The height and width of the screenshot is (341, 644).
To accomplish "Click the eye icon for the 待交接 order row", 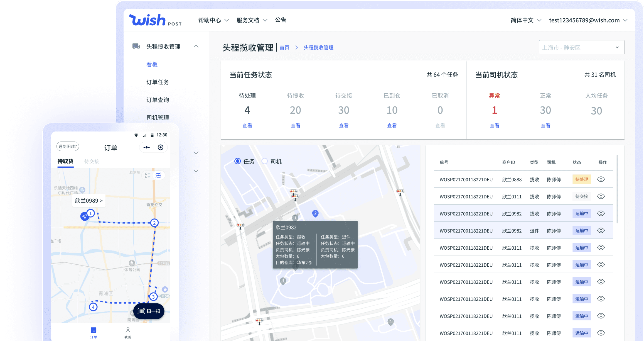I will coord(601,196).
